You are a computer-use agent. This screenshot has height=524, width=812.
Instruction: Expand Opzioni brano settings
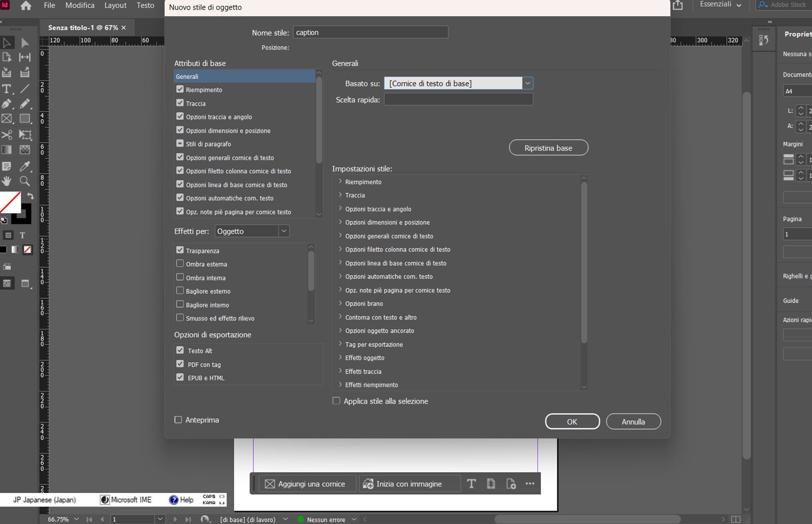click(340, 303)
